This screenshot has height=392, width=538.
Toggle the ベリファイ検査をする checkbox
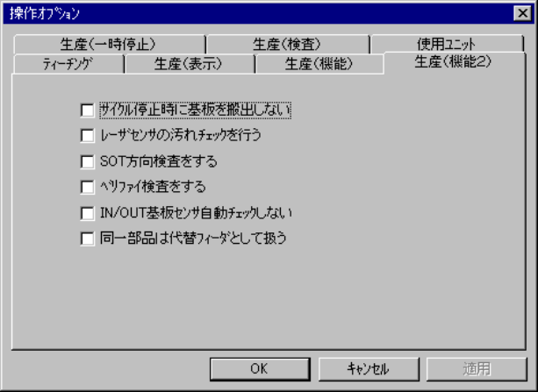[x=88, y=187]
